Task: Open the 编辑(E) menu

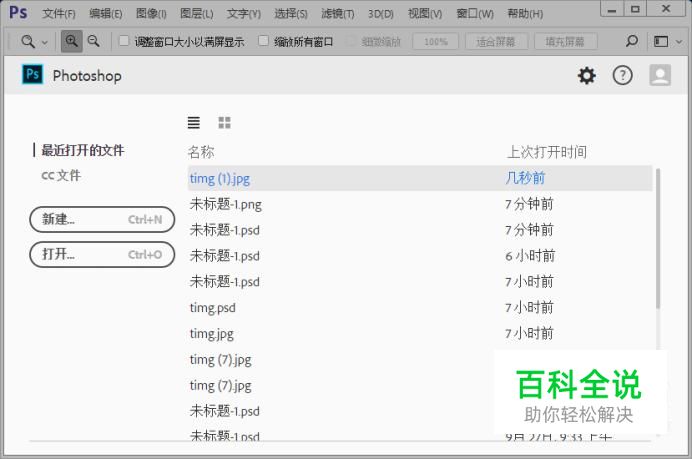Action: 105,14
